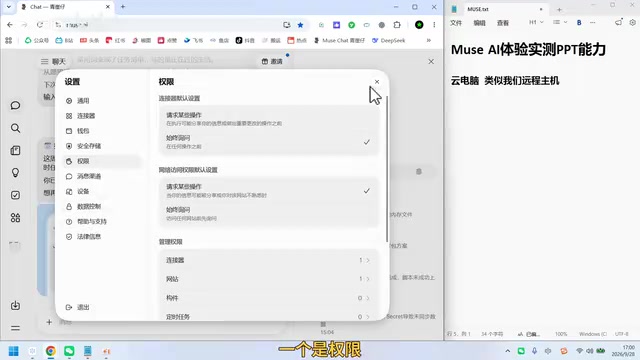The image size is (640, 360).
Task: Open 查看 menu in Notepad
Action: [503, 23]
